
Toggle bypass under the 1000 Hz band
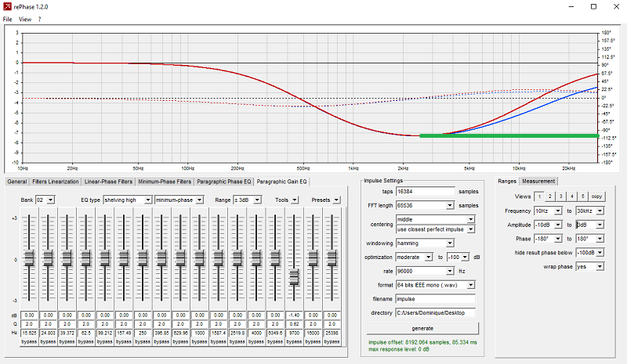[x=199, y=341]
